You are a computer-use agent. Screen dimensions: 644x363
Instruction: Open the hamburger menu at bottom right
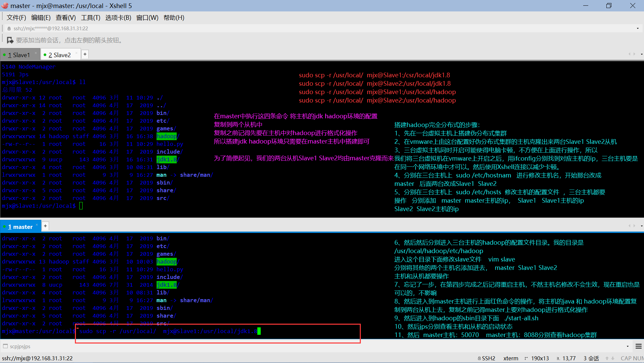point(638,346)
